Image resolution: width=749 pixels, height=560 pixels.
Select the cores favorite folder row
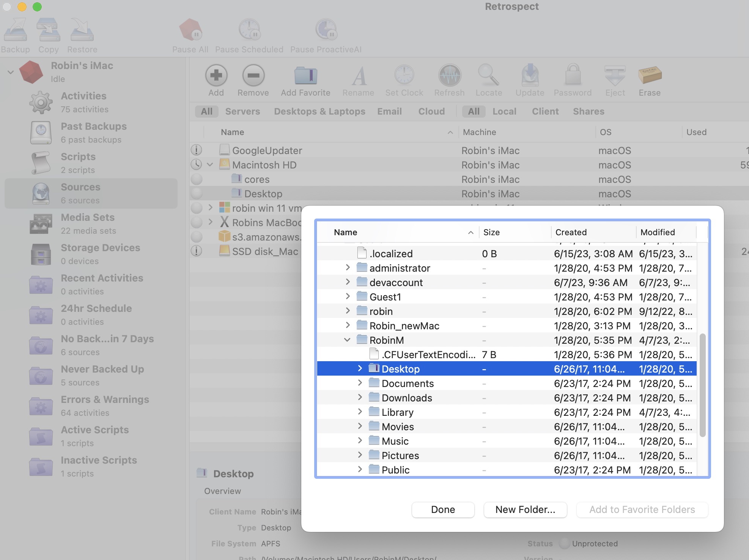[469, 179]
